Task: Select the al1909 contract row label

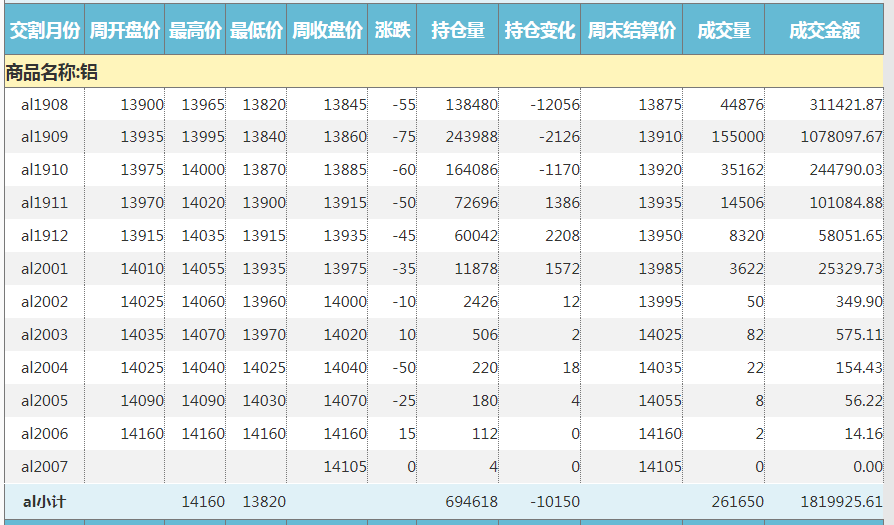Action: [x=45, y=137]
